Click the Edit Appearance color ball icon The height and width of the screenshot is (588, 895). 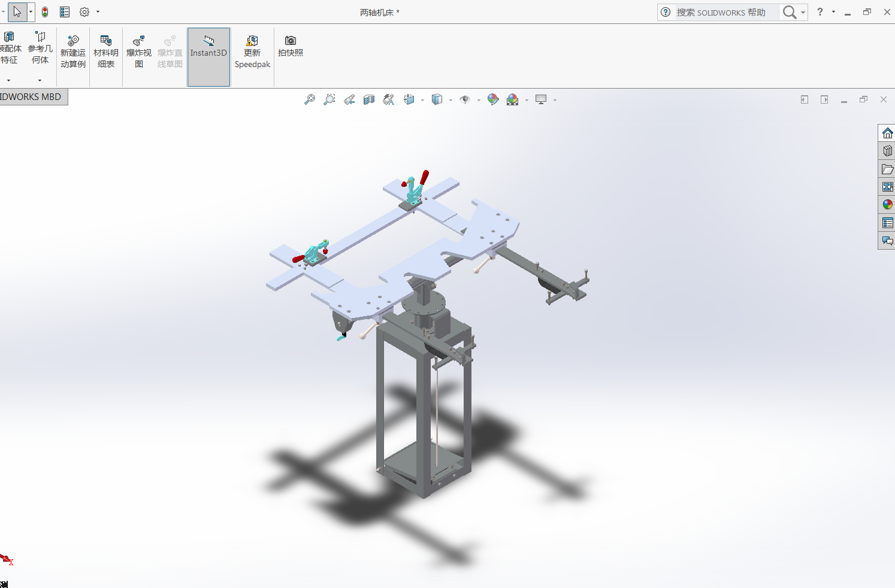coord(493,100)
